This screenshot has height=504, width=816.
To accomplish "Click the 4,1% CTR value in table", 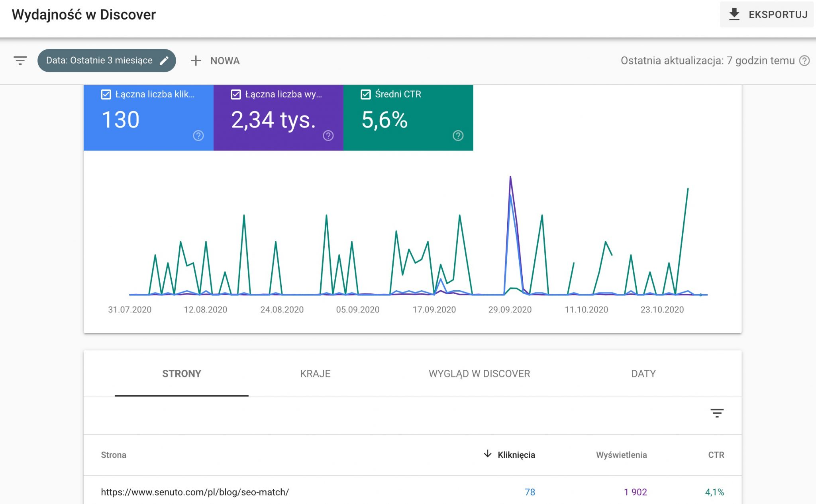I will click(715, 492).
